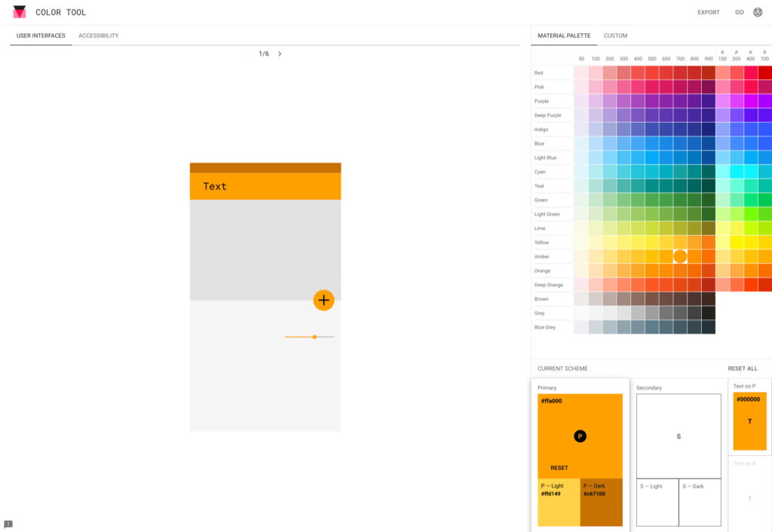
Task: Switch to the Accessibility tab
Action: 98,35
